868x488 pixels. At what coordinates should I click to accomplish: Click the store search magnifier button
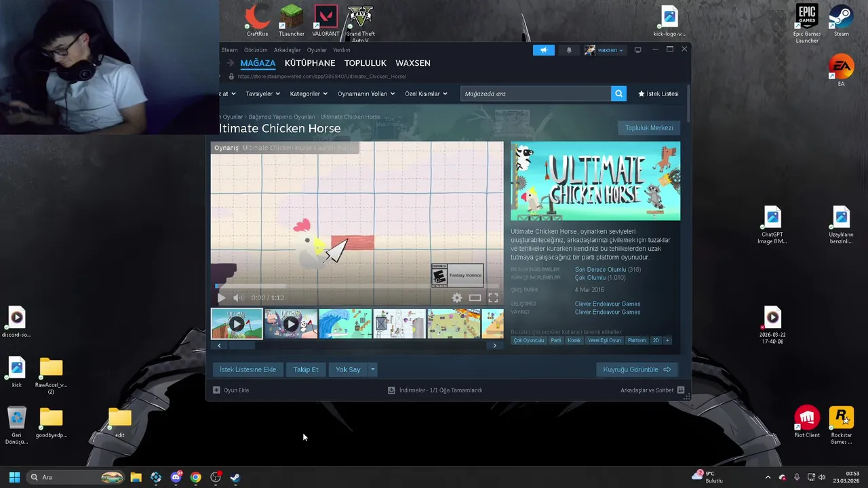coord(618,94)
